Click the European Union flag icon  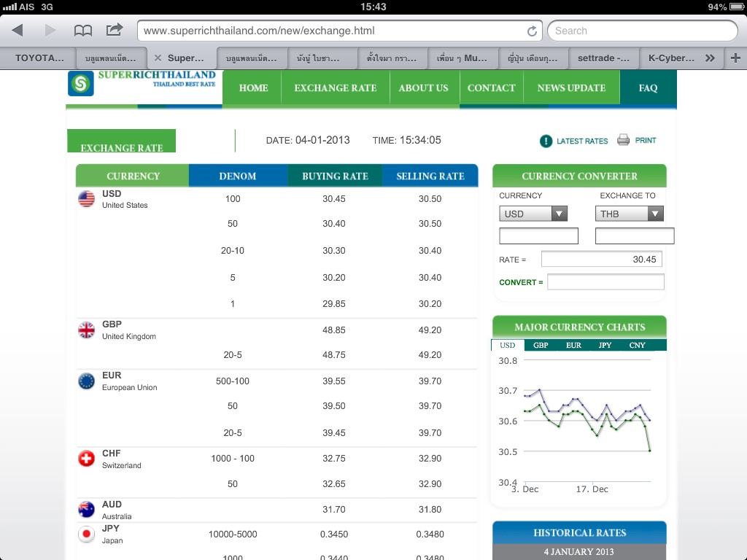tap(86, 381)
